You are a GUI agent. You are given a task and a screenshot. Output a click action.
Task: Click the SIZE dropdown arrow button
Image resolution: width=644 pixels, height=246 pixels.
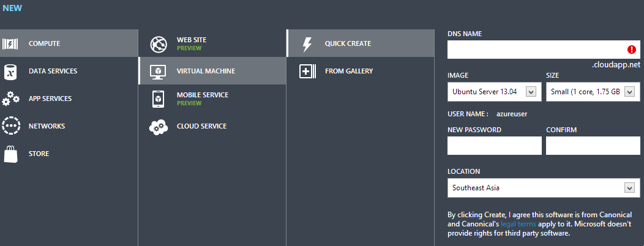pyautogui.click(x=630, y=92)
